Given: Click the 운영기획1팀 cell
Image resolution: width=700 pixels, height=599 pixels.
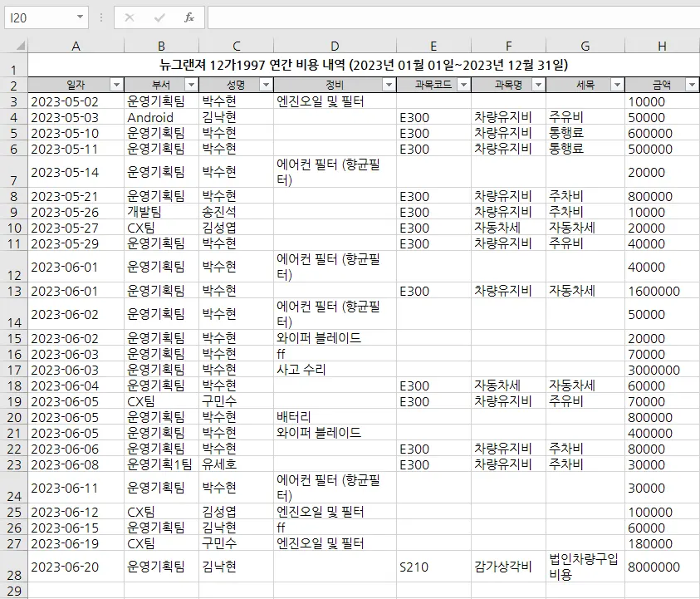Looking at the screenshot, I should [x=161, y=464].
